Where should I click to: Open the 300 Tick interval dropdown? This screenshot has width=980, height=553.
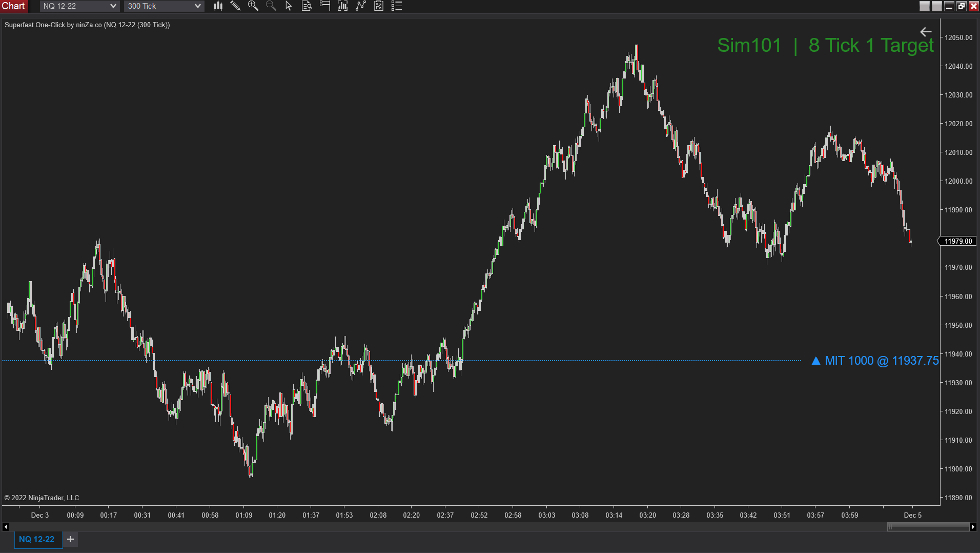coord(197,6)
